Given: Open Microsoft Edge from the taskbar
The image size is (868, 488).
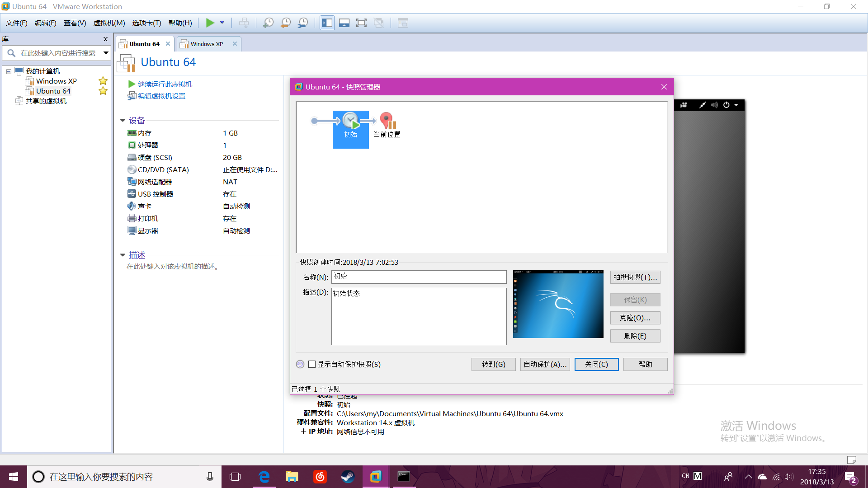Looking at the screenshot, I should [264, 477].
